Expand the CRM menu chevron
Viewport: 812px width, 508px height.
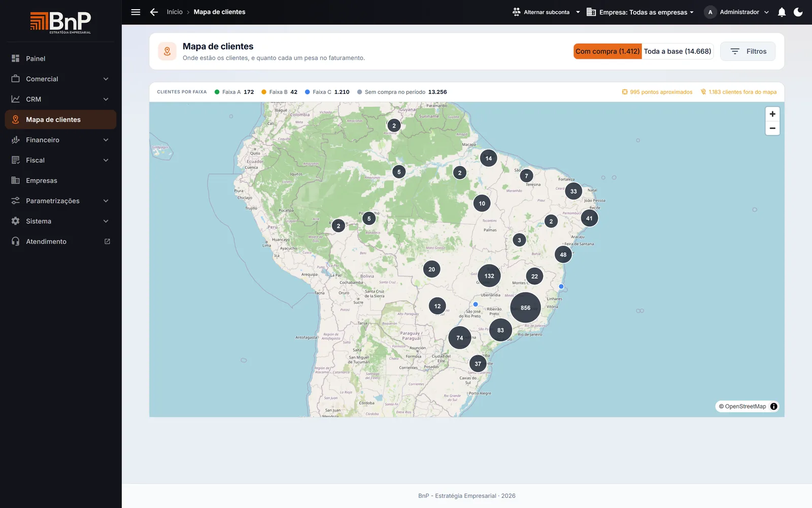click(x=106, y=99)
